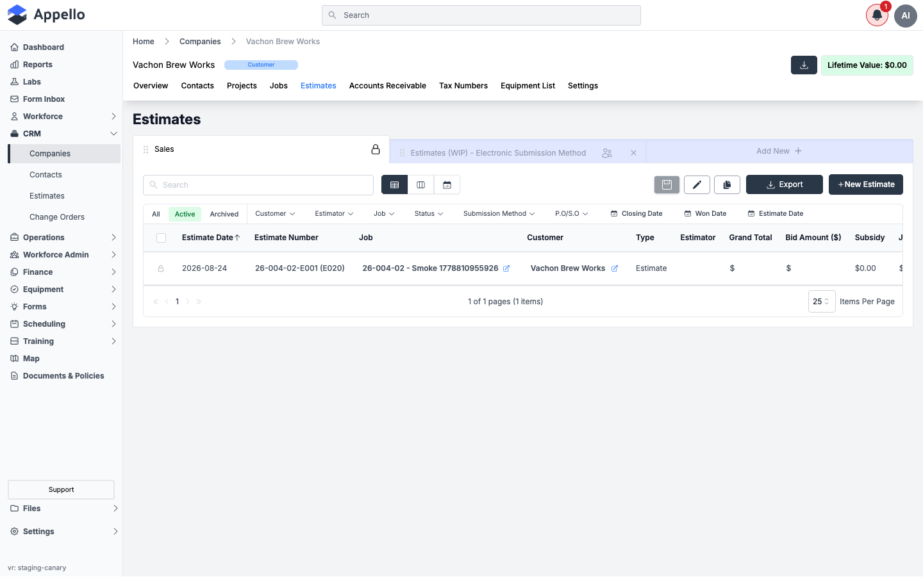Open the AI user avatar menu
This screenshot has height=588, width=923.
point(906,15)
